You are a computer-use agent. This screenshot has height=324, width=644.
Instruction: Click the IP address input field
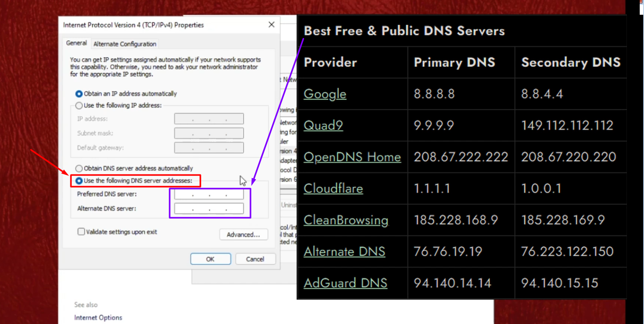pos(209,118)
